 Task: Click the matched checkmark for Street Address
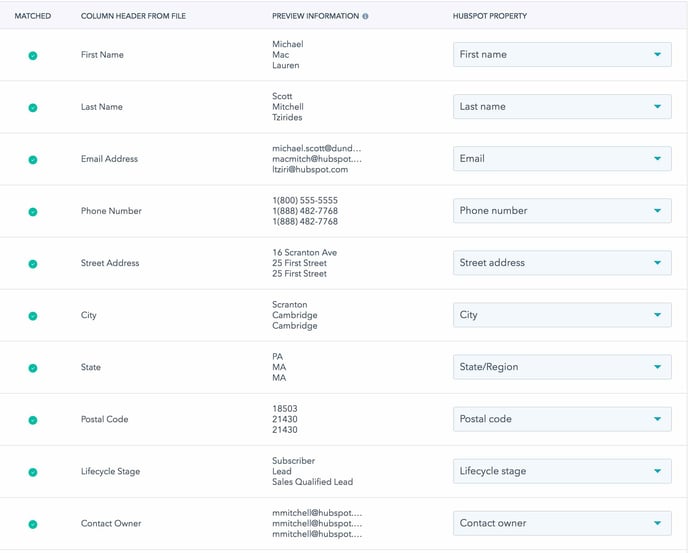33,264
